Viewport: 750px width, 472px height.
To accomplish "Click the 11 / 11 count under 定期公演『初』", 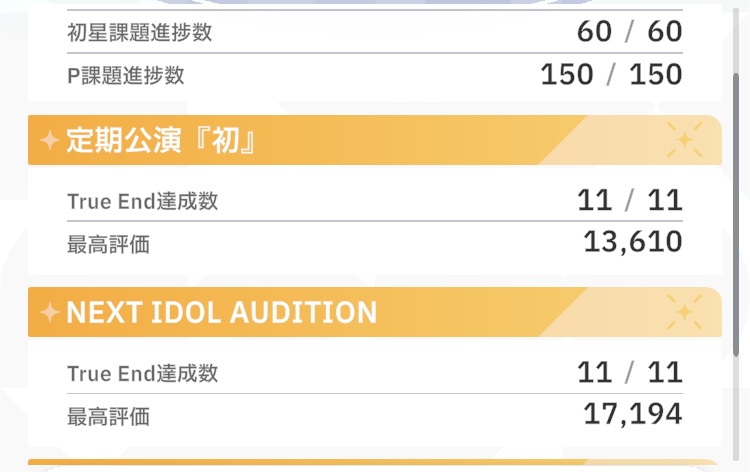I will pos(629,201).
